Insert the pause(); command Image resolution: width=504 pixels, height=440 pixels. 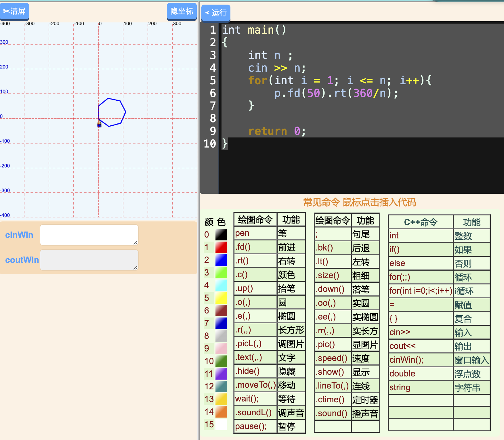[255, 426]
